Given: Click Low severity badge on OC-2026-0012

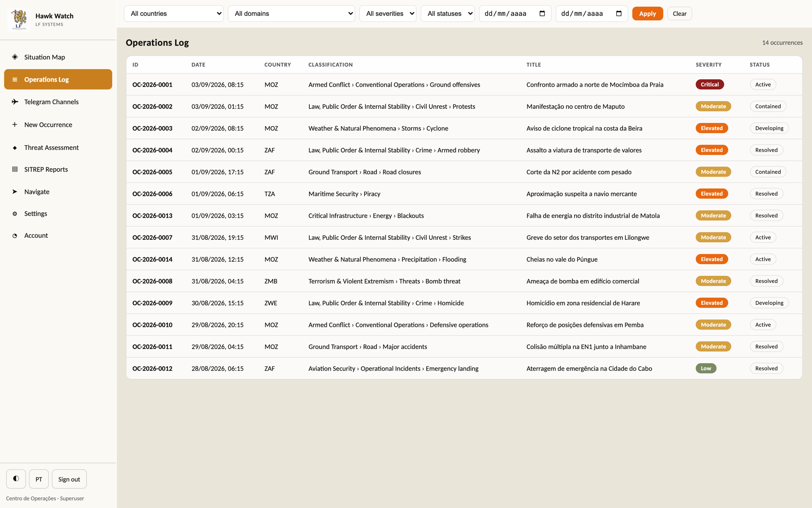Looking at the screenshot, I should (706, 368).
